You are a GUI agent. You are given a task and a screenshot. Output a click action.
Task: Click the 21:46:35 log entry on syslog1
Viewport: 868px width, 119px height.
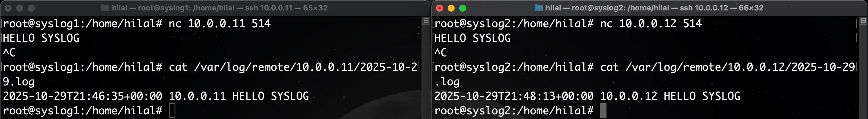(156, 96)
